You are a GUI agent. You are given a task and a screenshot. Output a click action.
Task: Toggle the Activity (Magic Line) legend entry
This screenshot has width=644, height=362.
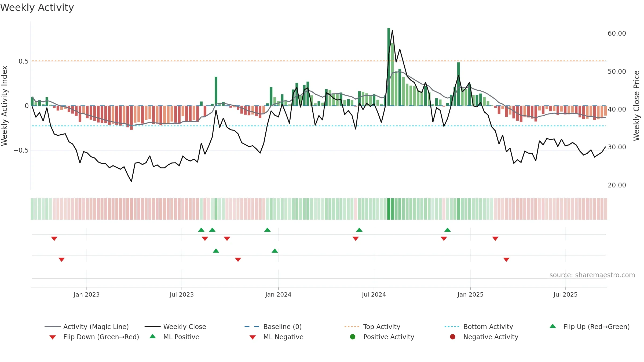coord(87,327)
